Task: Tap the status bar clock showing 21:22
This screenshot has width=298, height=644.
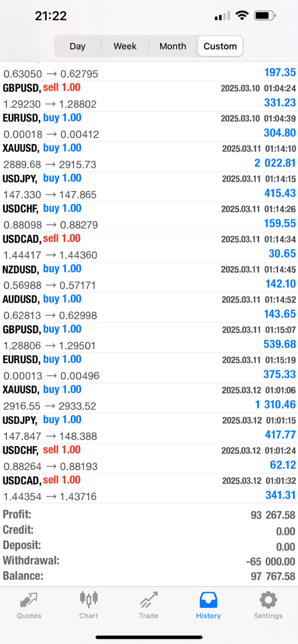Action: pyautogui.click(x=51, y=16)
